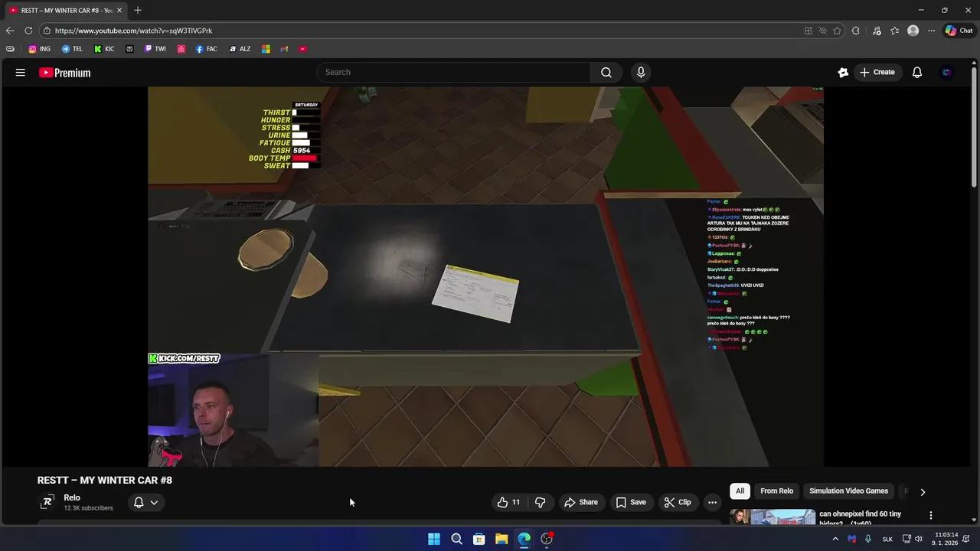Image resolution: width=980 pixels, height=551 pixels.
Task: Create a Clip from the video
Action: pos(678,502)
